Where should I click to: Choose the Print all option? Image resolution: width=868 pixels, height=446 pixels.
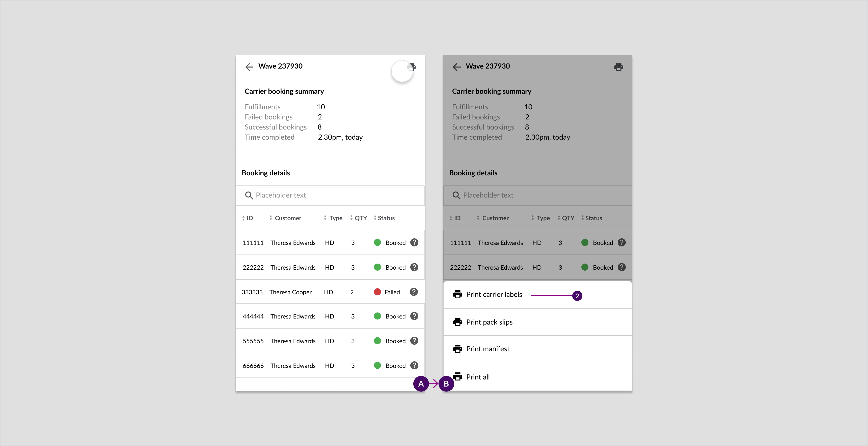pyautogui.click(x=477, y=377)
